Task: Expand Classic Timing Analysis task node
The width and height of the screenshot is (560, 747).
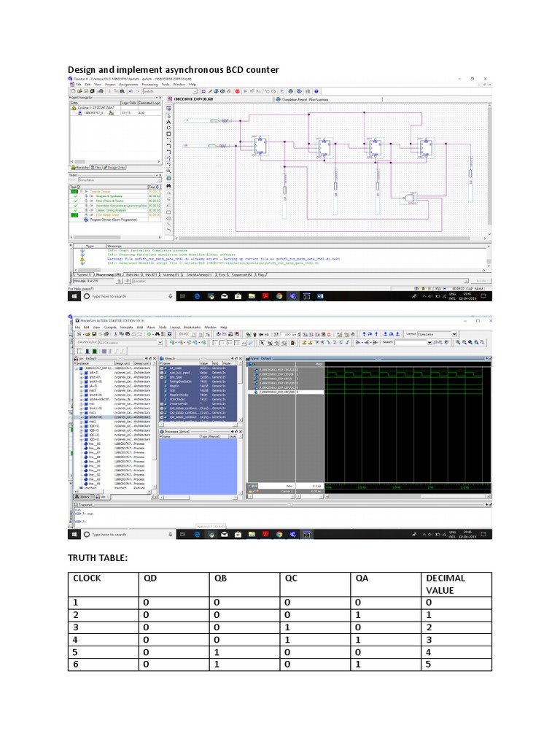Action: [x=86, y=210]
